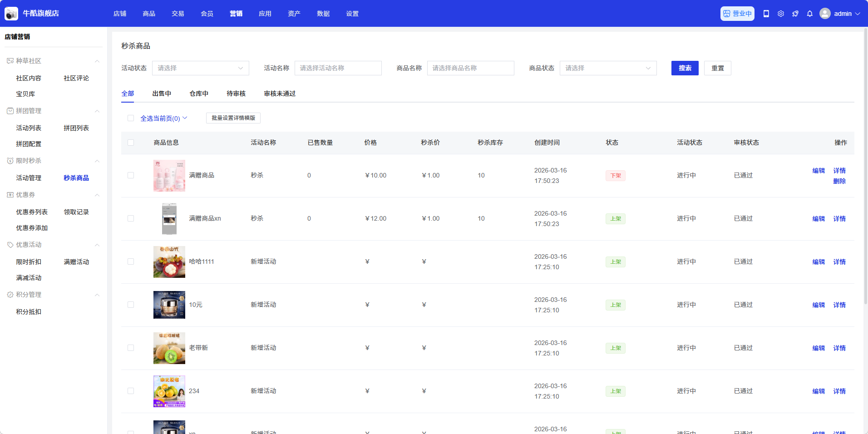This screenshot has width=868, height=434.
Task: Open the 活动状态 dropdown
Action: click(200, 68)
